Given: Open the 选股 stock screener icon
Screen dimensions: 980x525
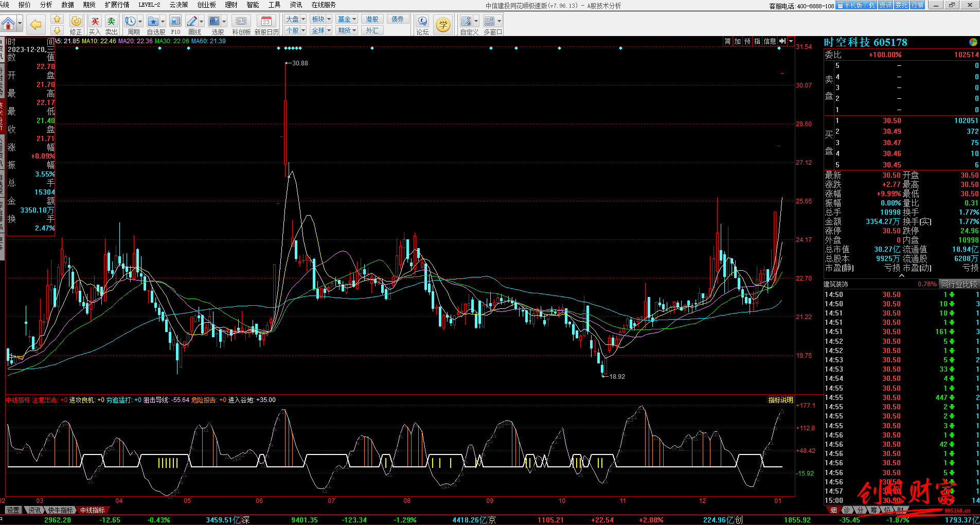Looking at the screenshot, I should pyautogui.click(x=215, y=21).
